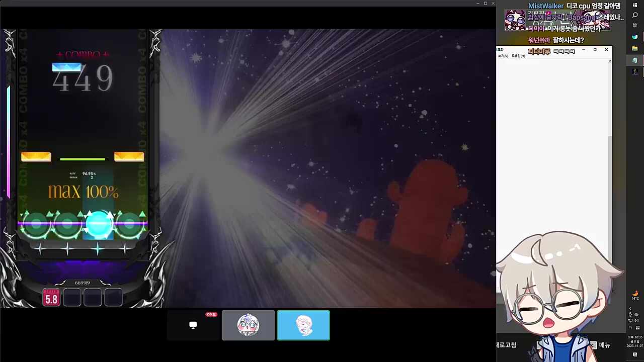The image size is (644, 362).
Task: Select the live screen share tile
Action: (193, 325)
